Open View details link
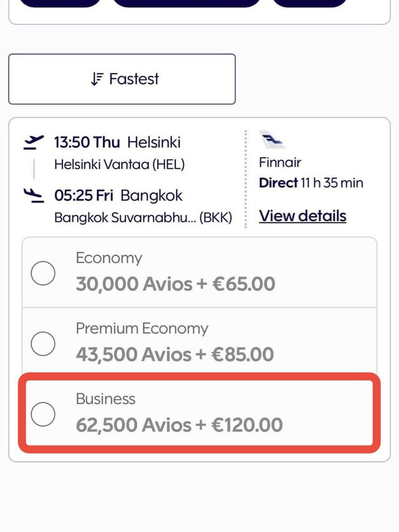The width and height of the screenshot is (399, 532). [302, 216]
